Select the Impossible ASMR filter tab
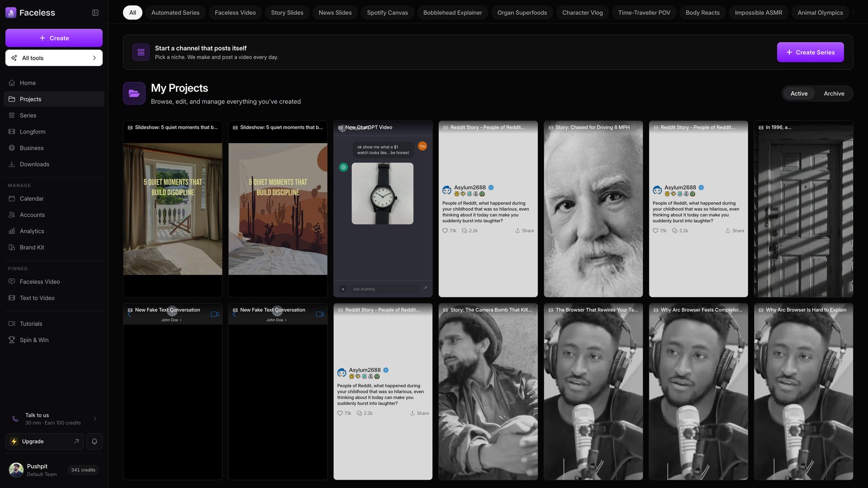Viewport: 868px width, 488px height. pyautogui.click(x=758, y=12)
